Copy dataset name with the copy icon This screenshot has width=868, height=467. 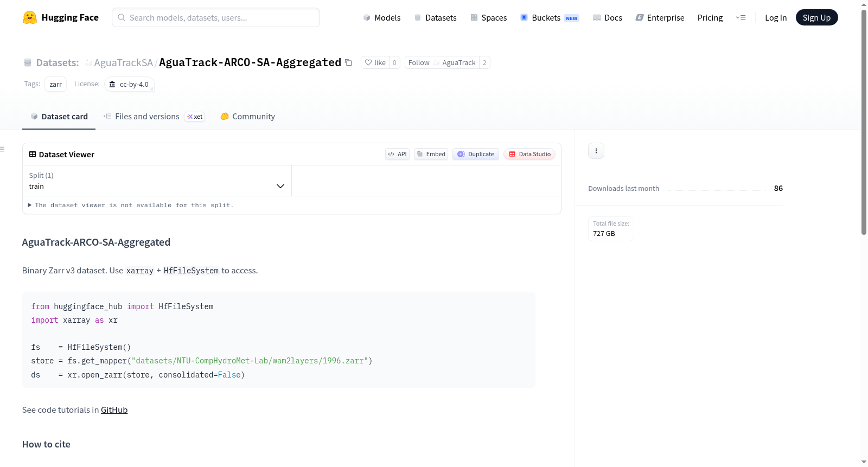pyautogui.click(x=348, y=63)
